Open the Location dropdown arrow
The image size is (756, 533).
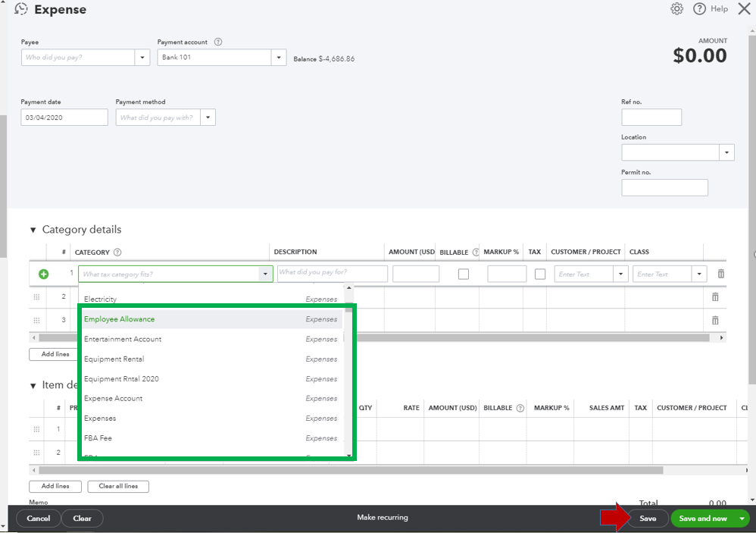pyautogui.click(x=726, y=152)
